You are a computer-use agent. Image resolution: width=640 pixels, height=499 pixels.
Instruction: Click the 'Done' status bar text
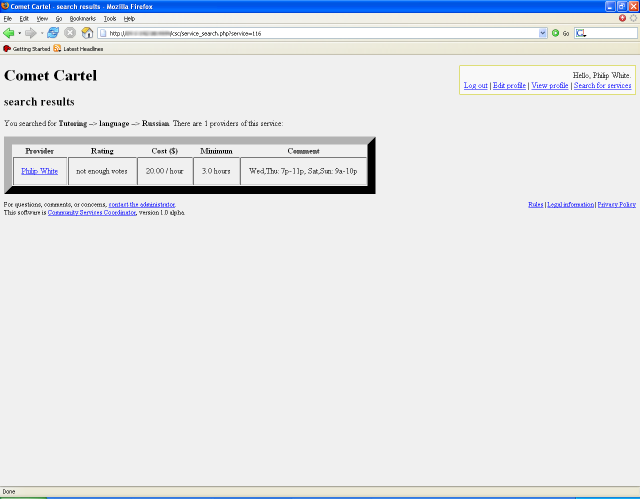[x=9, y=492]
